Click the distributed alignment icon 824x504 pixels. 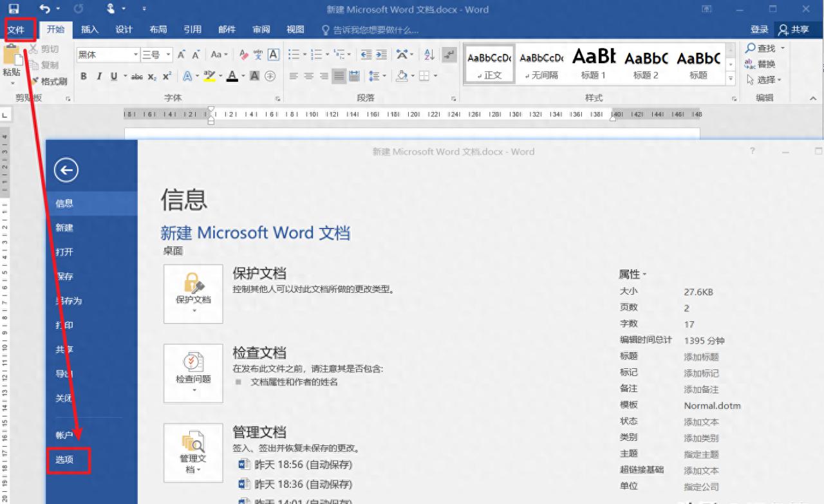click(x=354, y=76)
